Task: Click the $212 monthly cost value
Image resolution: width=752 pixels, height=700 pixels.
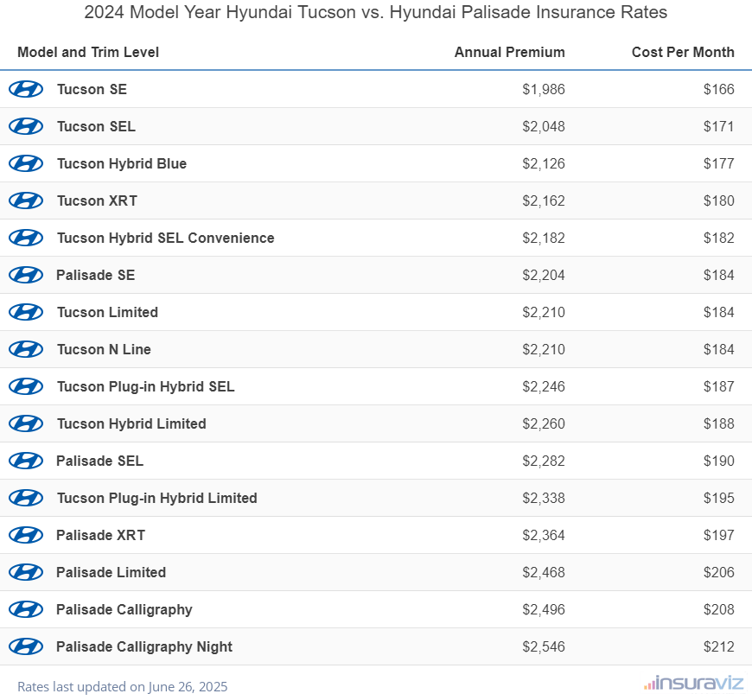Action: [719, 646]
